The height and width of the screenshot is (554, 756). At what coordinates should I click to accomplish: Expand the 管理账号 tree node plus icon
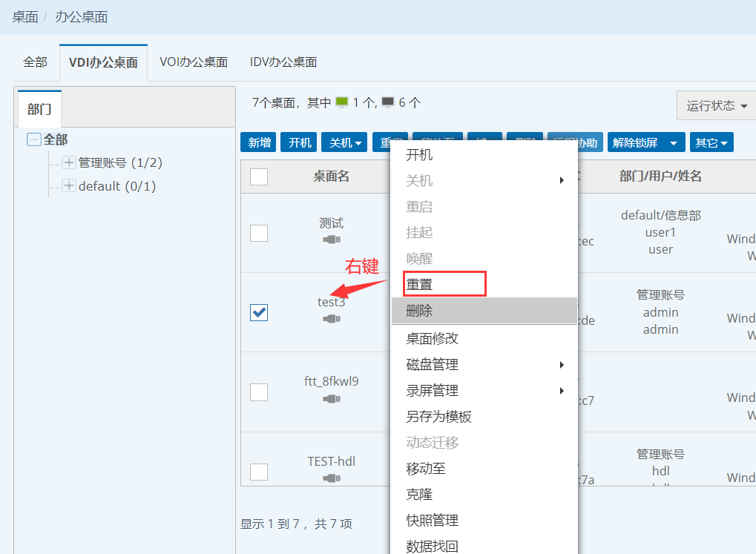pos(69,162)
